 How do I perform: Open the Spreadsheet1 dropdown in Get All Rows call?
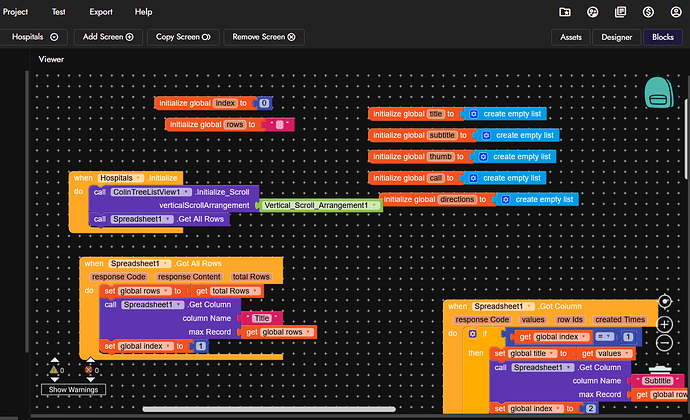click(142, 219)
